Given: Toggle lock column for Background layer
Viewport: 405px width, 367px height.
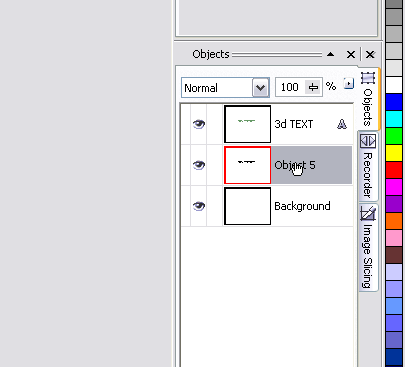Looking at the screenshot, I should (215, 206).
